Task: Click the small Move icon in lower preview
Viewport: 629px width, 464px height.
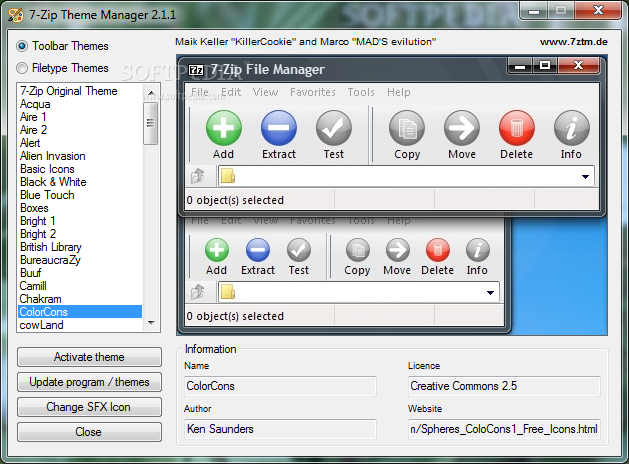Action: [398, 250]
